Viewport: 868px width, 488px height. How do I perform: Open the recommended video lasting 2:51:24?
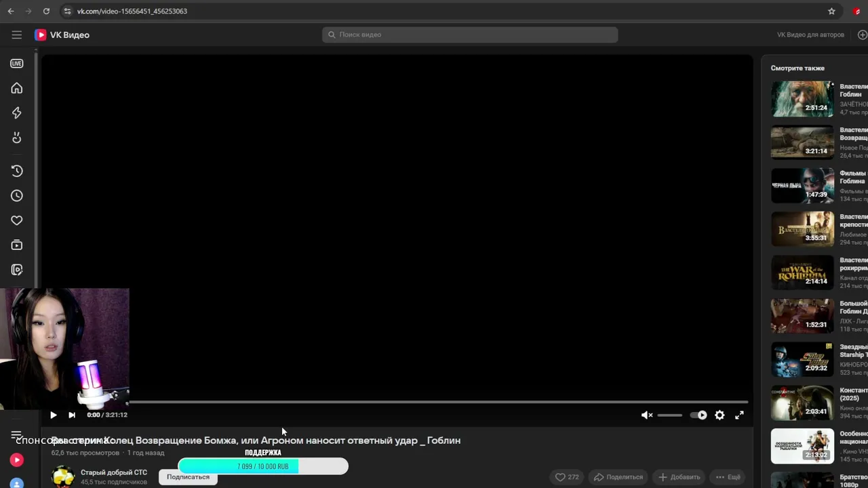(x=802, y=98)
